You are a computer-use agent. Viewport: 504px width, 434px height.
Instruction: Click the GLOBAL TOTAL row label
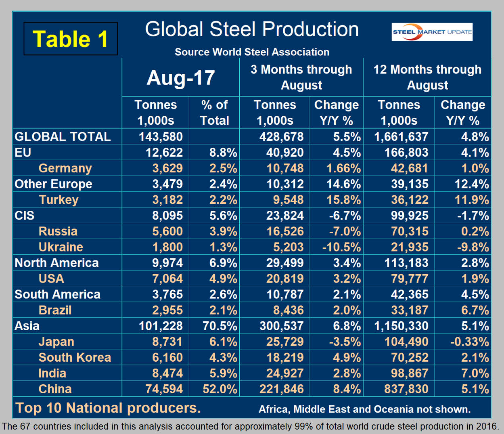(63, 136)
